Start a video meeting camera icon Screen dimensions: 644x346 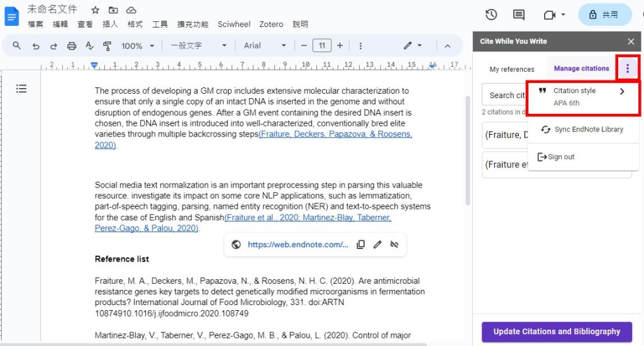[x=549, y=15]
